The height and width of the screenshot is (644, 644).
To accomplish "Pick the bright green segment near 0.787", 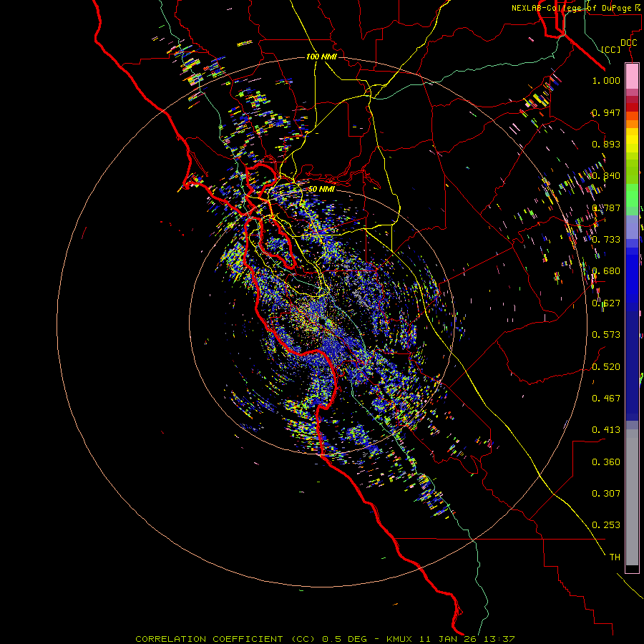I will [632, 195].
